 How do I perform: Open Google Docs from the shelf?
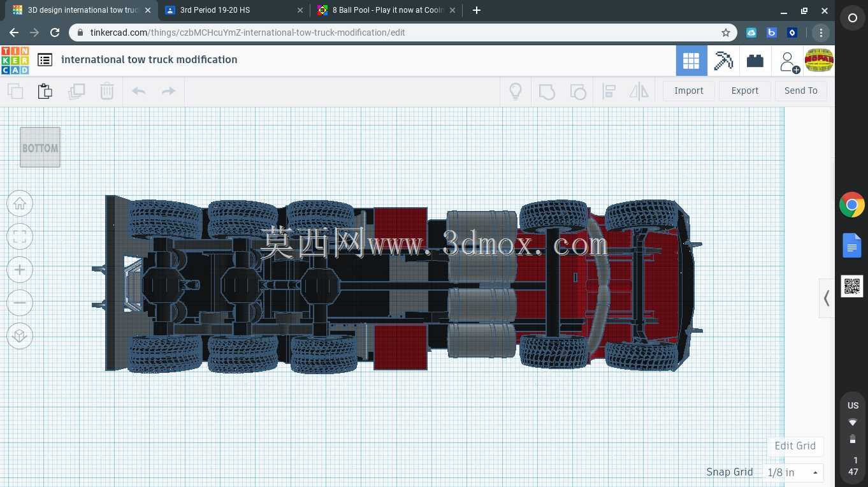pyautogui.click(x=852, y=245)
